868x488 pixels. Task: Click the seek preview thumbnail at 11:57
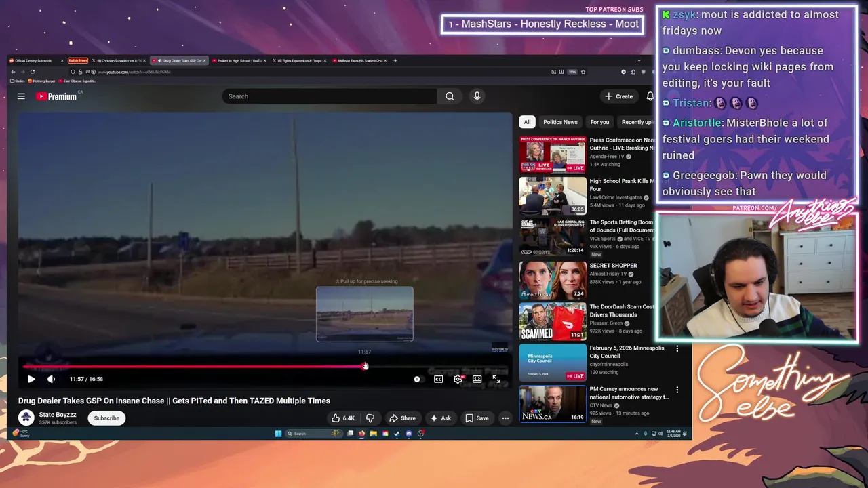pyautogui.click(x=365, y=314)
